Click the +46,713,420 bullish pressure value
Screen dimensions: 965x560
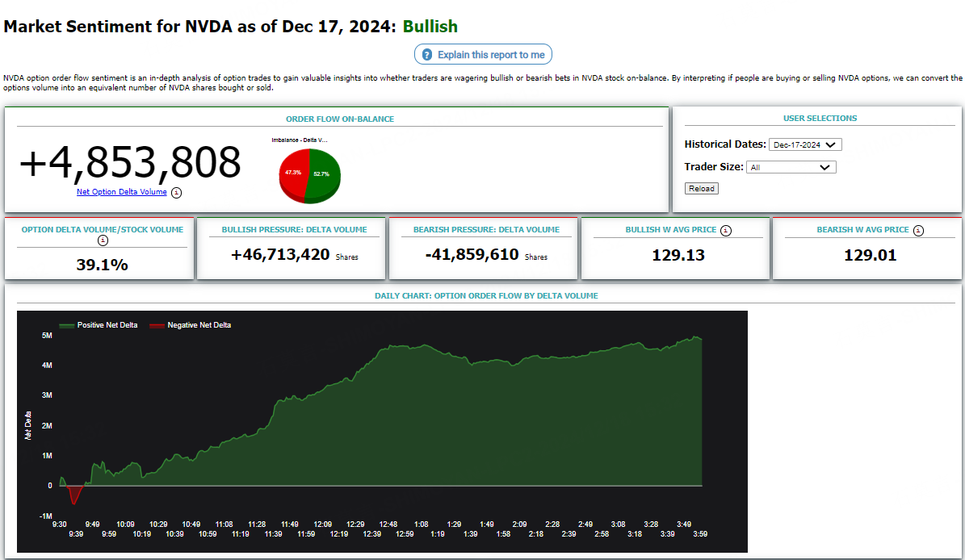click(x=280, y=254)
